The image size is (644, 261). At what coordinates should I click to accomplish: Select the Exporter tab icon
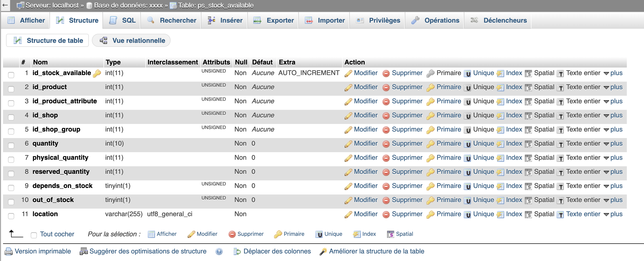pyautogui.click(x=257, y=20)
